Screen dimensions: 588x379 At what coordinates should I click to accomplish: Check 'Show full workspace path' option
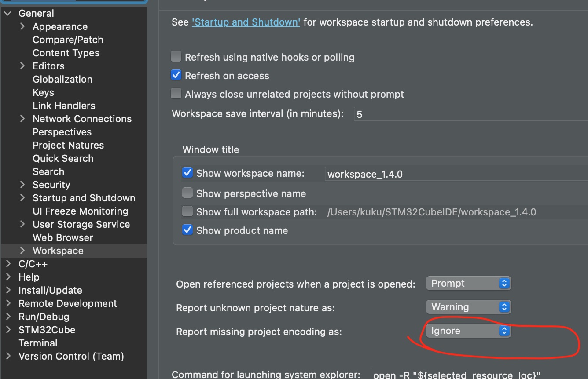(x=187, y=211)
